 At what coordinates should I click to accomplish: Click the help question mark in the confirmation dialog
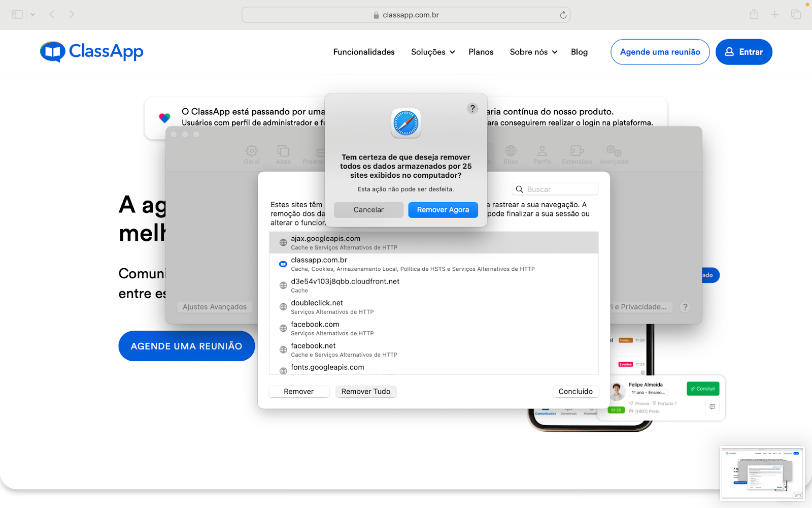click(x=472, y=108)
